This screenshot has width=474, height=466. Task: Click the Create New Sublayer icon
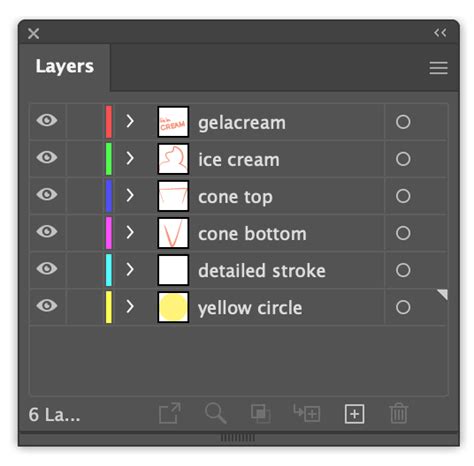tap(307, 413)
